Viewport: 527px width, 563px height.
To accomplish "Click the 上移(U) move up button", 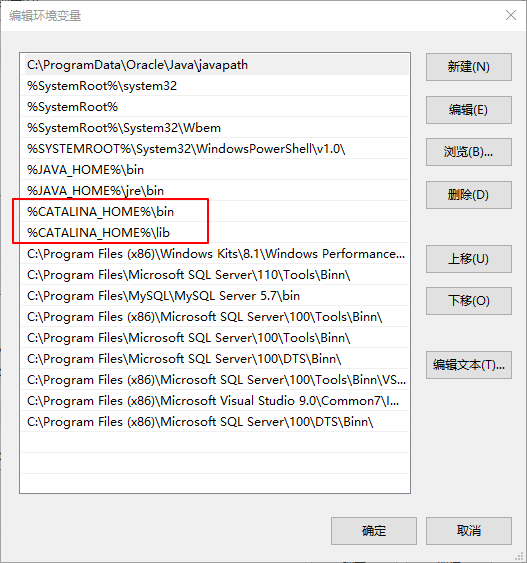I will tap(468, 259).
